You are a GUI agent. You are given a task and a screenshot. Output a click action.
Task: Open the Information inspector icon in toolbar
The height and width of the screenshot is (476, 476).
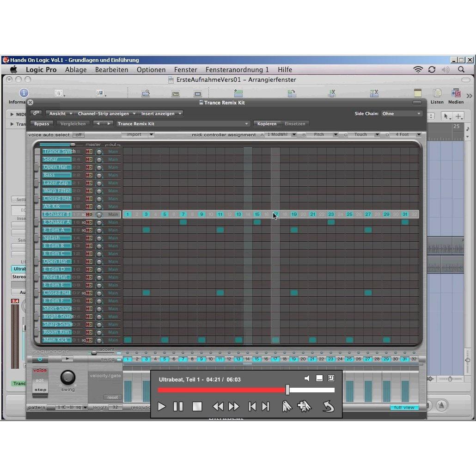click(24, 93)
